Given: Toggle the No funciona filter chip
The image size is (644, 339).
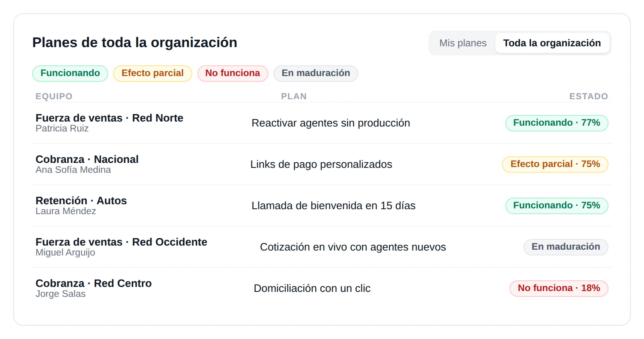Looking at the screenshot, I should point(233,73).
